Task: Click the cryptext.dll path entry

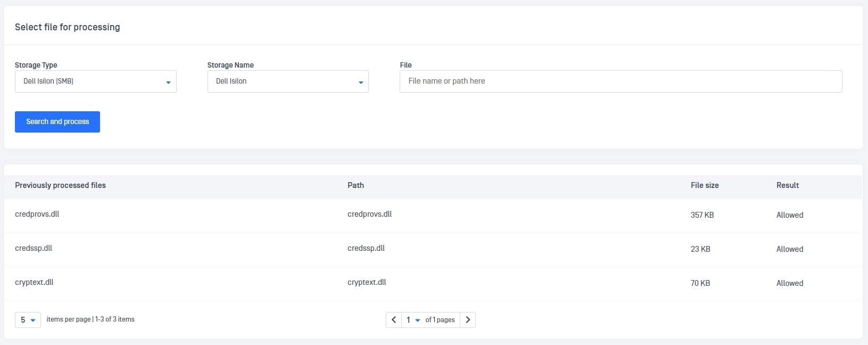Action: [367, 282]
